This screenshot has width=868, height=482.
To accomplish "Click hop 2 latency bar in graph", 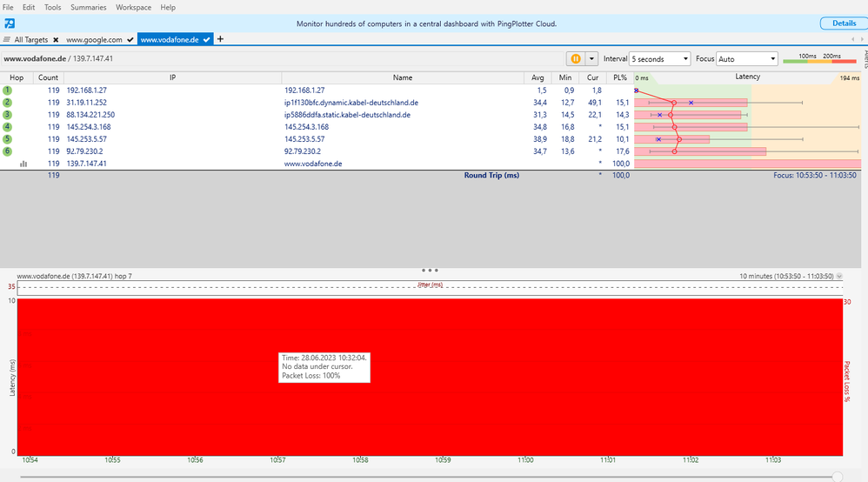I will pyautogui.click(x=691, y=103).
